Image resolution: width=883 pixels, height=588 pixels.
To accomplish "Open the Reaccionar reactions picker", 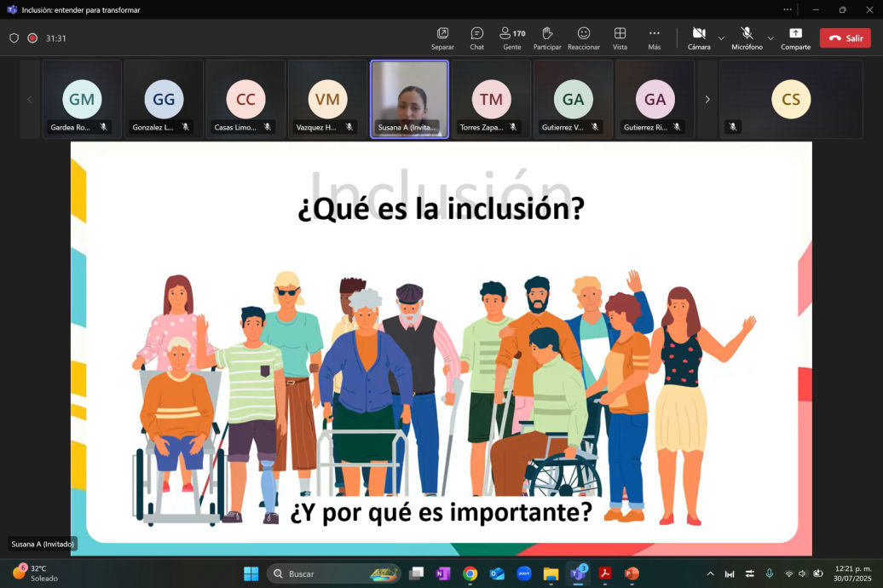I will click(x=585, y=37).
